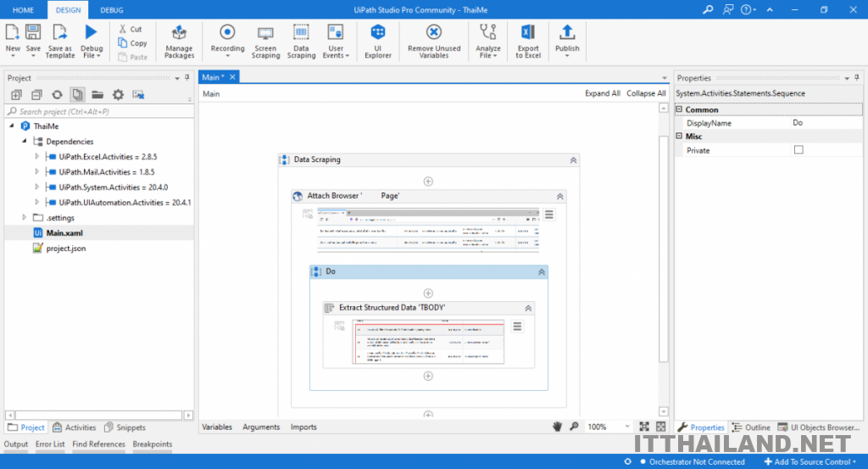This screenshot has width=868, height=469.
Task: Open User Events menu
Action: (x=336, y=41)
